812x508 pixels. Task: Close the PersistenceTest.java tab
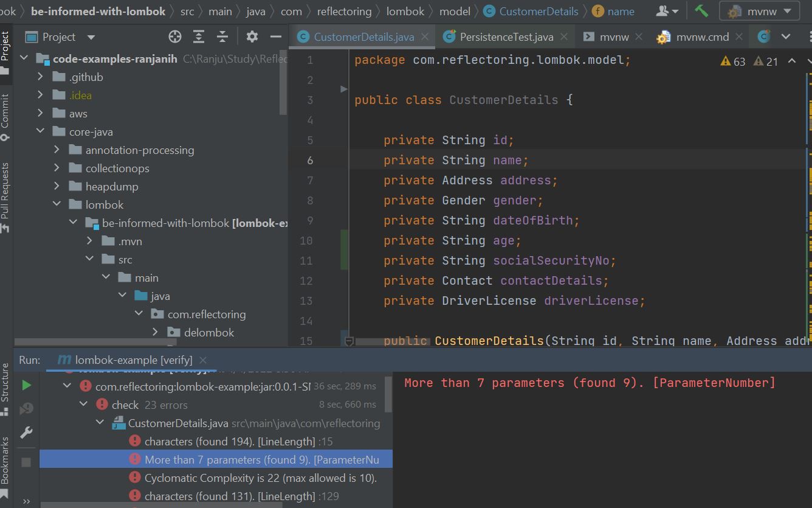point(564,37)
